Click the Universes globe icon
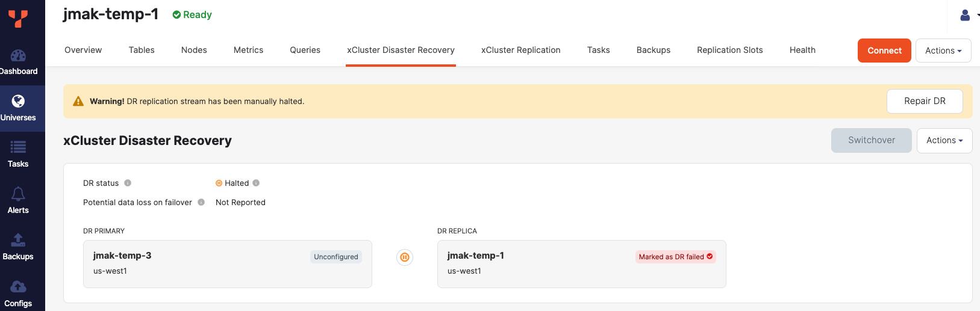Screen dimensions: 980x311 pyautogui.click(x=18, y=101)
